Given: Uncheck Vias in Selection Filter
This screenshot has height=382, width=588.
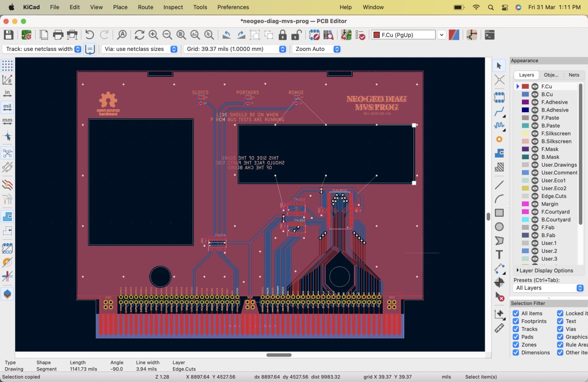Looking at the screenshot, I should coord(560,329).
